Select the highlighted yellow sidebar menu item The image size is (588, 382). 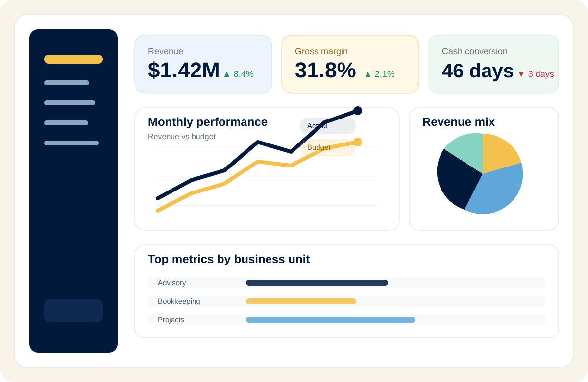tap(73, 59)
